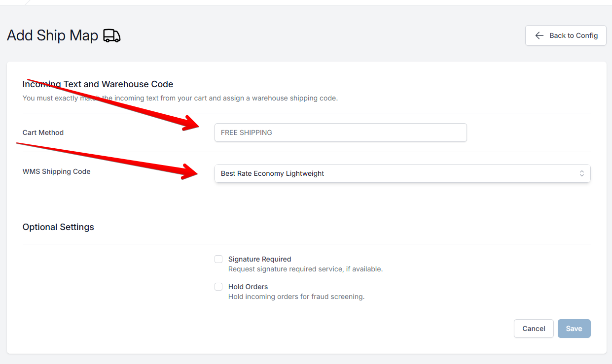Cancel adding the ship map
612x364 pixels.
click(x=534, y=329)
